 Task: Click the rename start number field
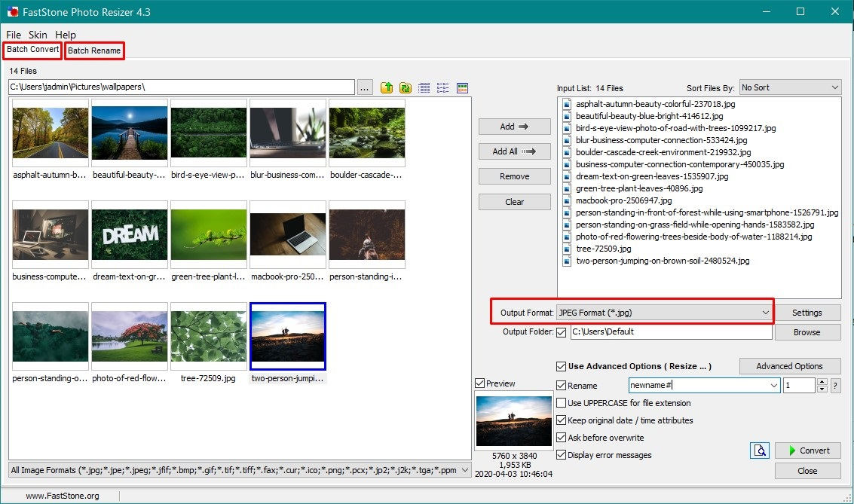(x=800, y=386)
